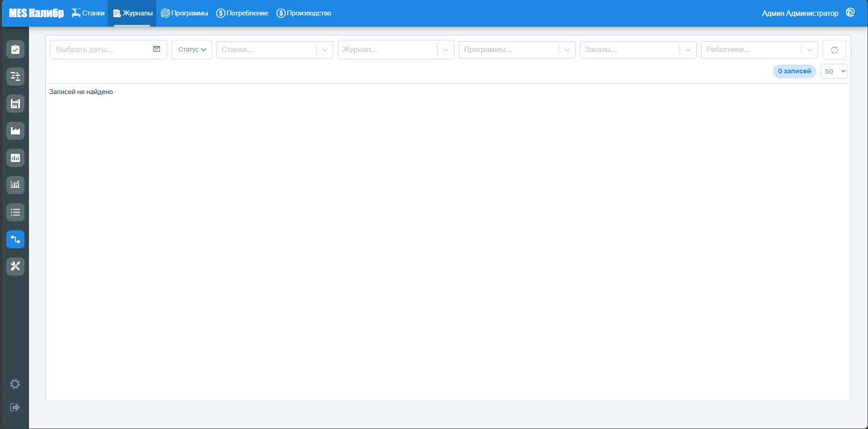Open the clipboard checkmark sidebar icon
The width and height of the screenshot is (868, 429).
point(15,49)
